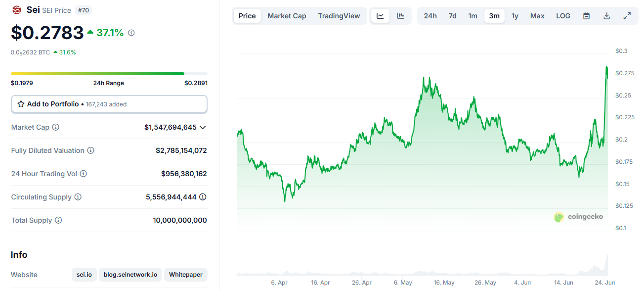Set chart range to 7d
The width and height of the screenshot is (644, 290).
452,16
